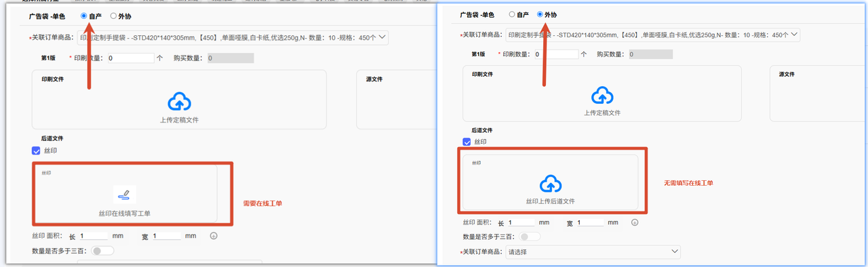The image size is (868, 267).
Task: Click the 长 input field in the right panel
Action: (x=521, y=222)
